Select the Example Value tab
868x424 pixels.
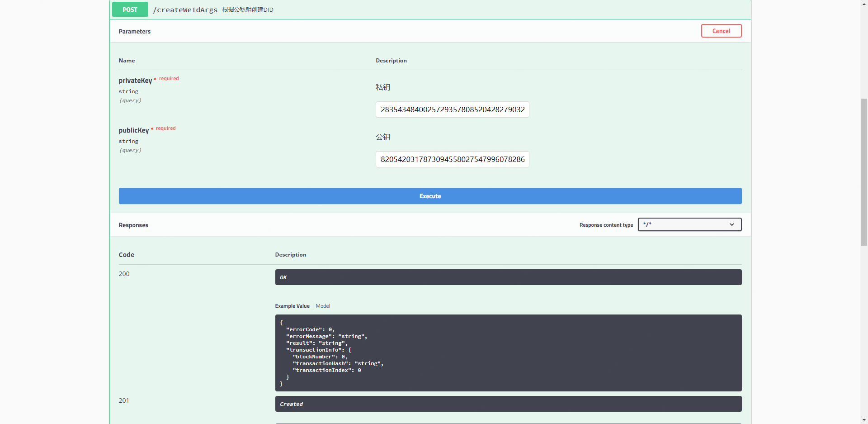pyautogui.click(x=292, y=306)
